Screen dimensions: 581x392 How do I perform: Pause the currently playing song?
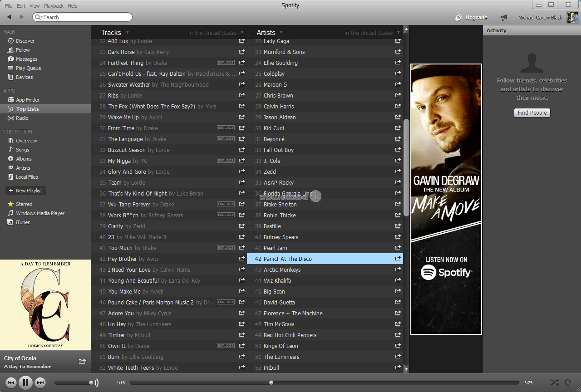pos(26,382)
